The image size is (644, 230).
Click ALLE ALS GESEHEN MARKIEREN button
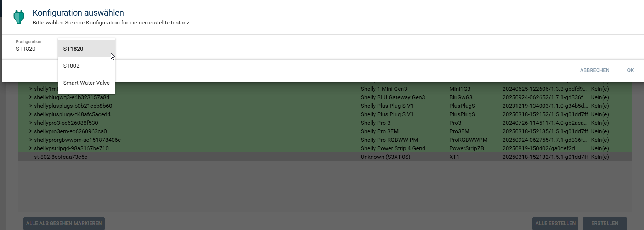pyautogui.click(x=64, y=223)
